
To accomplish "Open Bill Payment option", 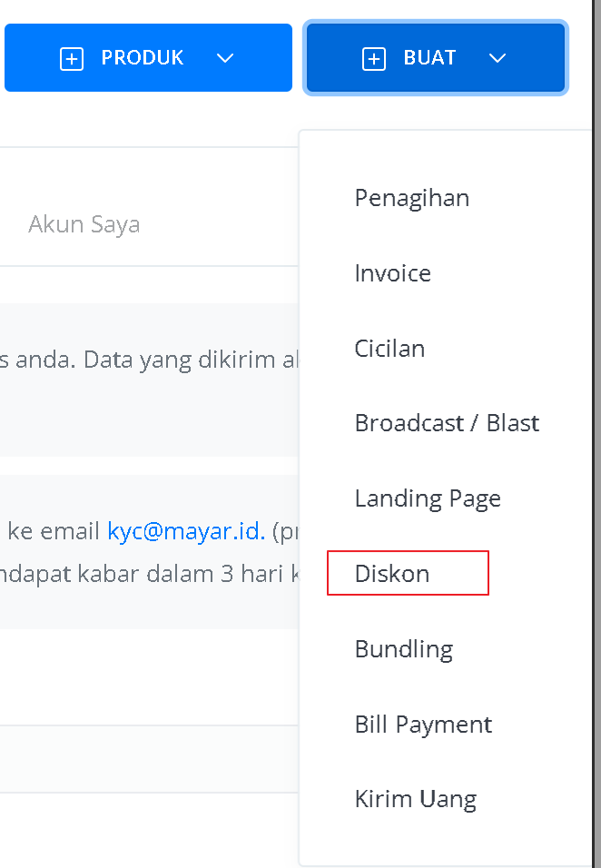I will click(423, 725).
